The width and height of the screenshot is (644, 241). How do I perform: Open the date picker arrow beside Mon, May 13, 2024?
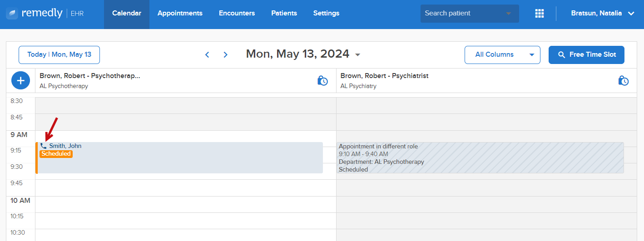pyautogui.click(x=357, y=55)
